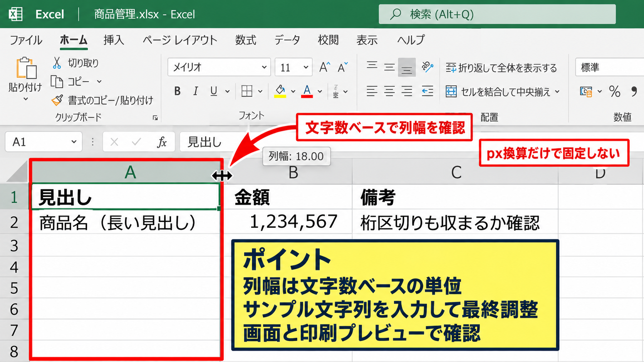Viewport: 644px width, 362px height.
Task: Increase font size with larger A icon
Action: [x=325, y=67]
